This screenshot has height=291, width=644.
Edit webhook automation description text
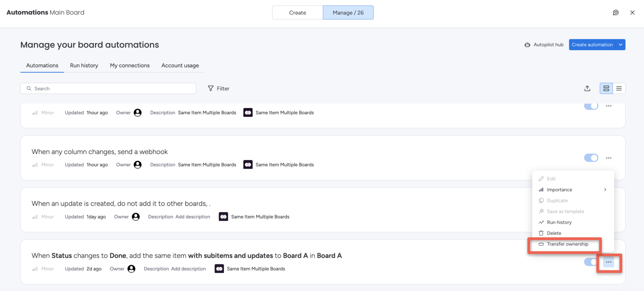pyautogui.click(x=207, y=165)
